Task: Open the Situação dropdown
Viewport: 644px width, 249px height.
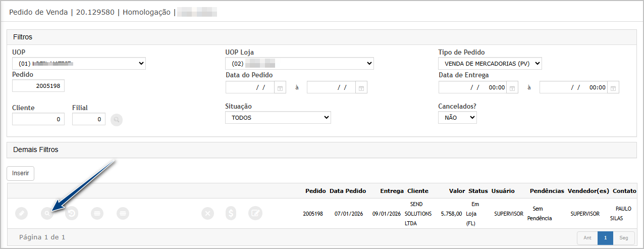Action: [278, 118]
